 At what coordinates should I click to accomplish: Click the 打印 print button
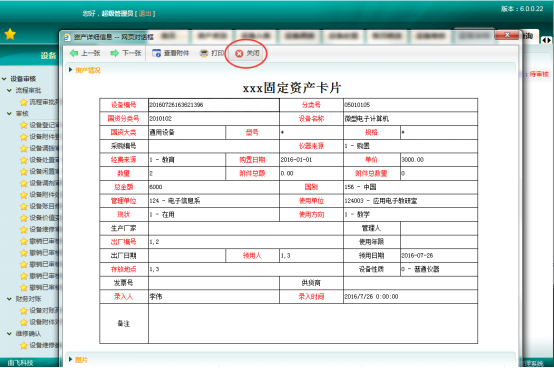(212, 53)
